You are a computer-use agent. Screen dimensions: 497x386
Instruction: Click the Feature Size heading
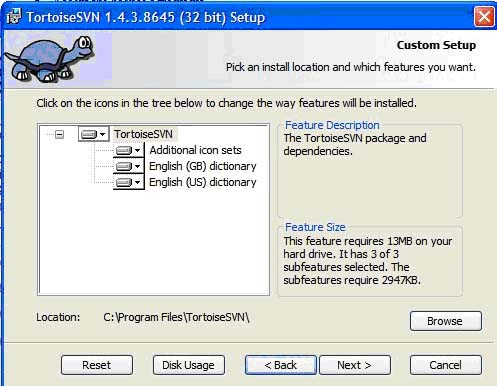315,227
